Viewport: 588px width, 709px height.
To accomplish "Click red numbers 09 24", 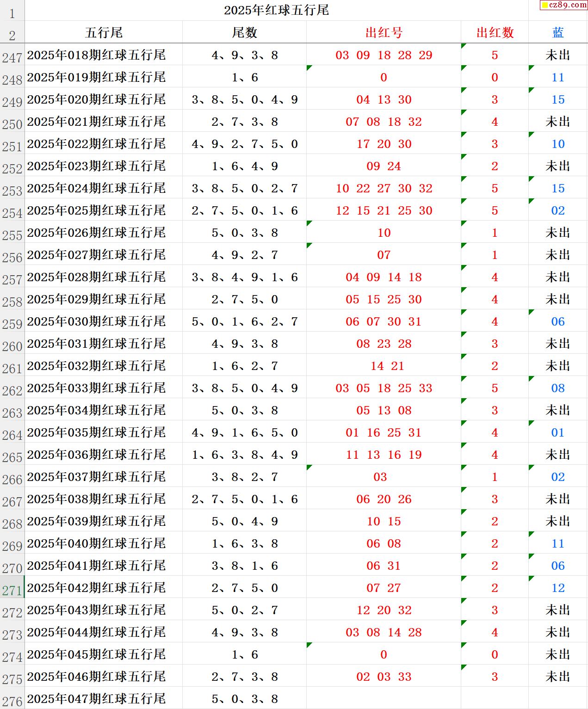I will click(x=384, y=166).
